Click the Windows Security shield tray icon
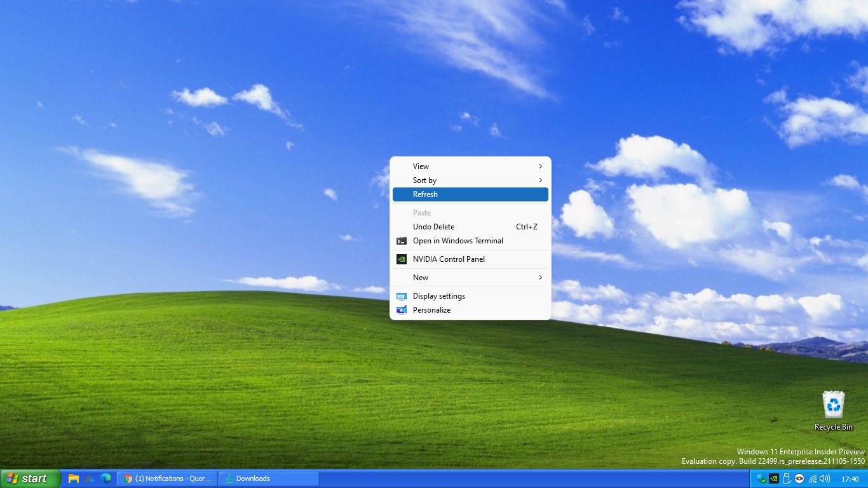The image size is (868, 488). point(760,478)
